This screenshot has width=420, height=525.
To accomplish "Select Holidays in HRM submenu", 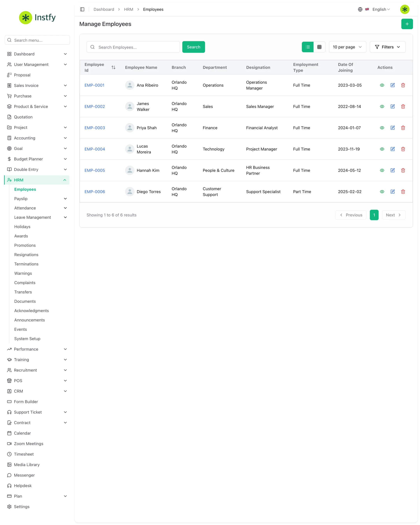I will tap(22, 227).
